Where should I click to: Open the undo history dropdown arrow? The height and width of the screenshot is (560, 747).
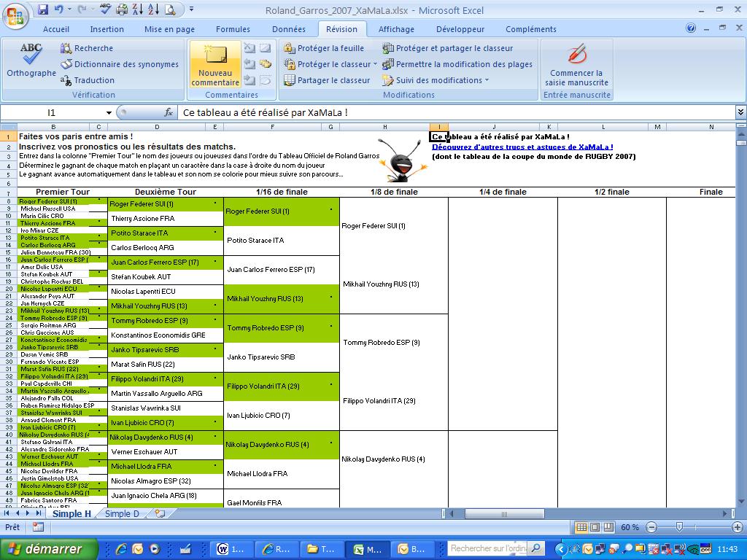pyautogui.click(x=69, y=9)
